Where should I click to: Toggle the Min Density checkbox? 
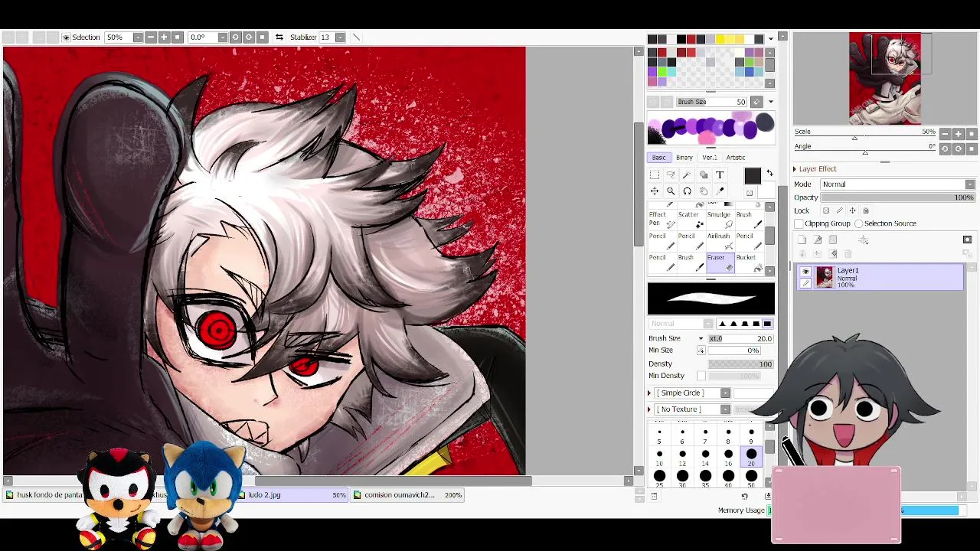[x=701, y=376]
